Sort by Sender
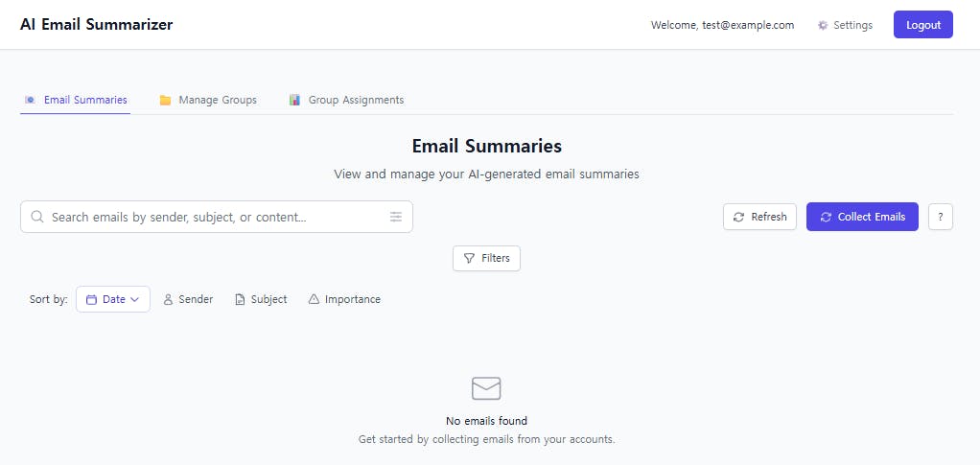 tap(188, 299)
